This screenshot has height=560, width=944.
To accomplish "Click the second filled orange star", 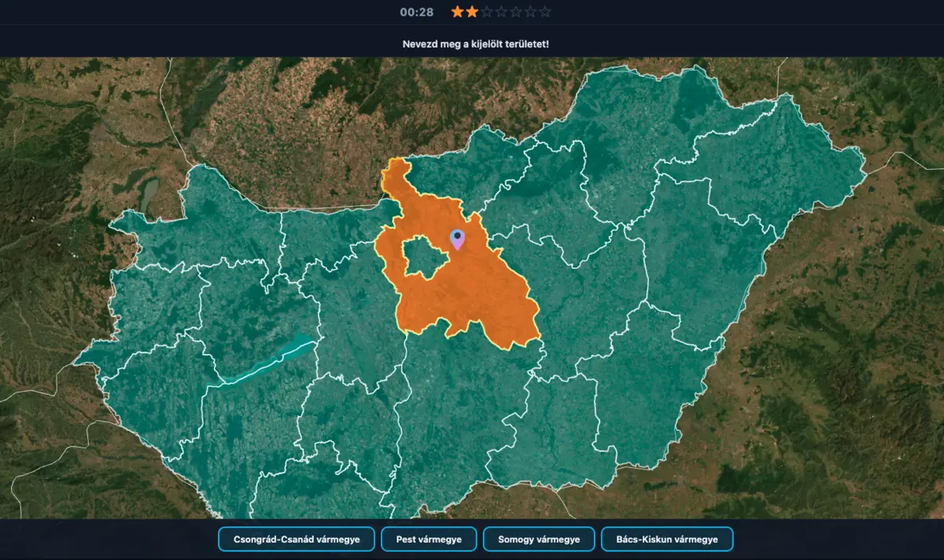I will pyautogui.click(x=472, y=12).
